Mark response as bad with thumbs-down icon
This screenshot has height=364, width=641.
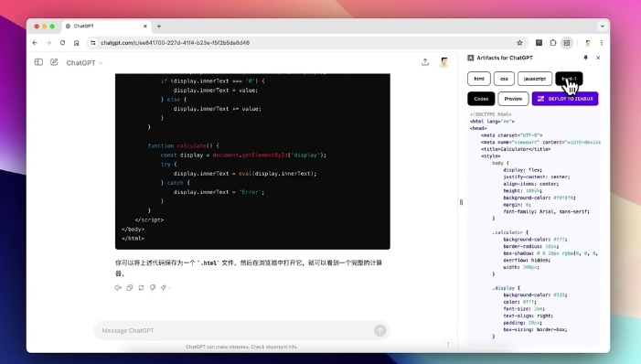(x=153, y=287)
